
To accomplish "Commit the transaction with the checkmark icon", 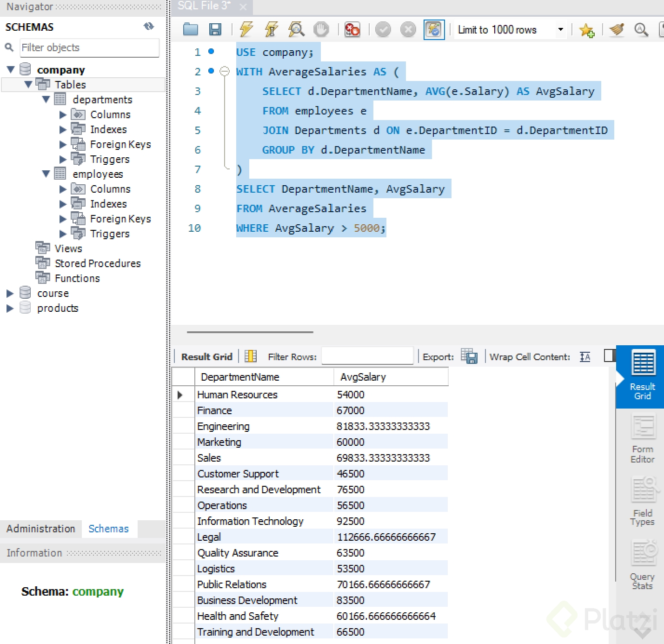I will (x=383, y=30).
